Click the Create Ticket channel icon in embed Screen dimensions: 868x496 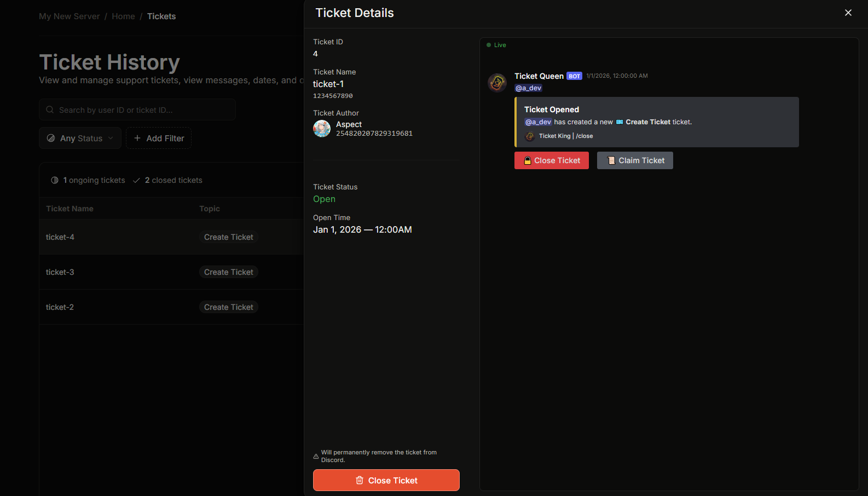[620, 122]
